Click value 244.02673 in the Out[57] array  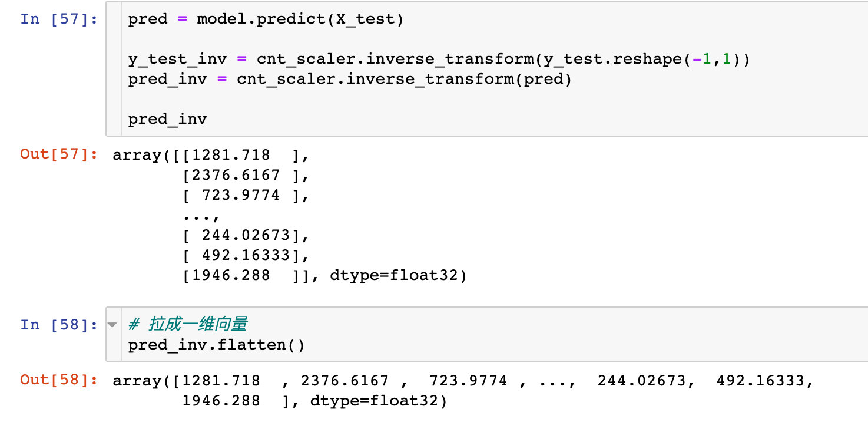[246, 235]
